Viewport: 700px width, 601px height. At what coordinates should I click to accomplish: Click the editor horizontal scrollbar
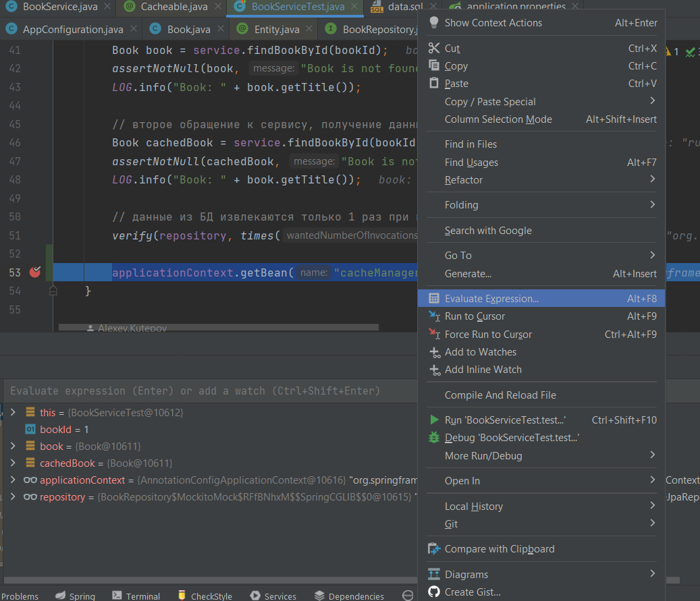[x=218, y=327]
